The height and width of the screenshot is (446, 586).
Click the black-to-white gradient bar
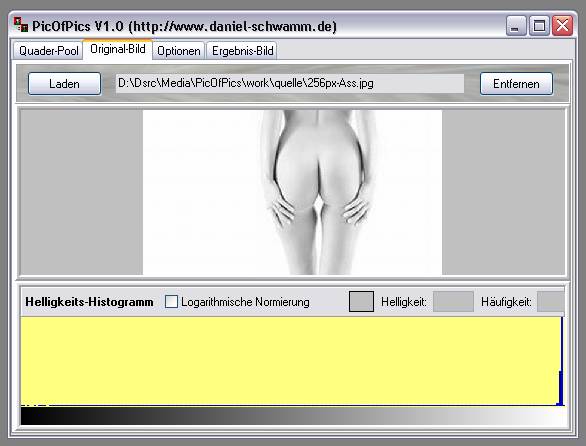[292, 416]
